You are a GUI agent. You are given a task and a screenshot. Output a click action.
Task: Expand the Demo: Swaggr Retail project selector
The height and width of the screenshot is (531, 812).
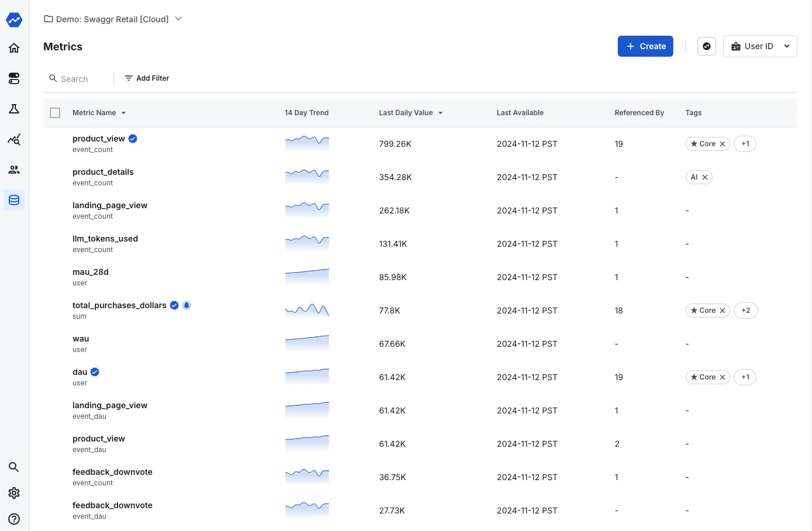click(x=178, y=18)
